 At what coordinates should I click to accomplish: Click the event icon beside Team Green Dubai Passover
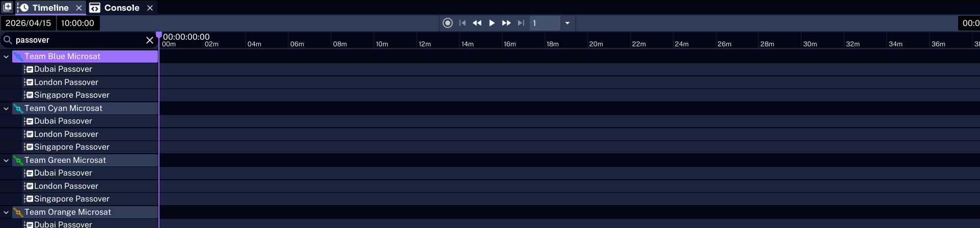[29, 174]
